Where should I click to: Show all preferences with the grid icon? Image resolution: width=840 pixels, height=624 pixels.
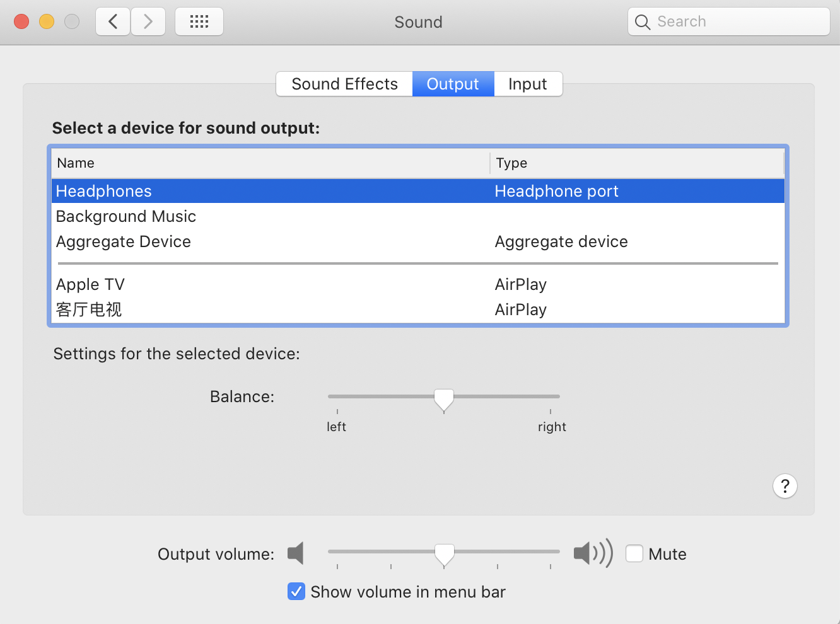click(x=199, y=22)
